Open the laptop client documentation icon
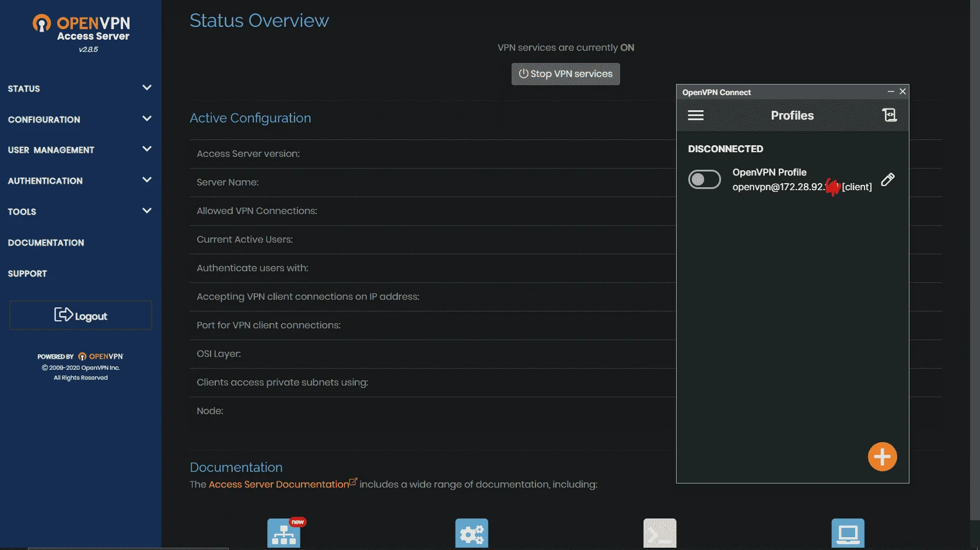 (848, 533)
